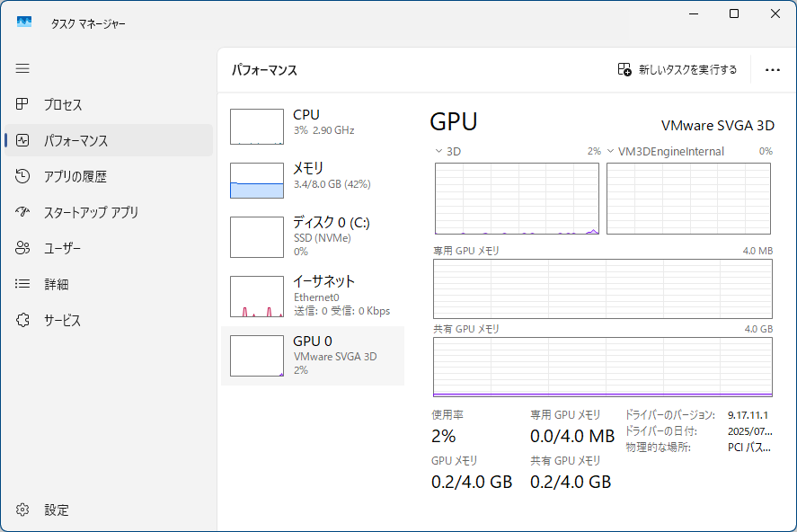Open サービス puzzle-piece icon
This screenshot has height=532, width=797.
[x=23, y=320]
